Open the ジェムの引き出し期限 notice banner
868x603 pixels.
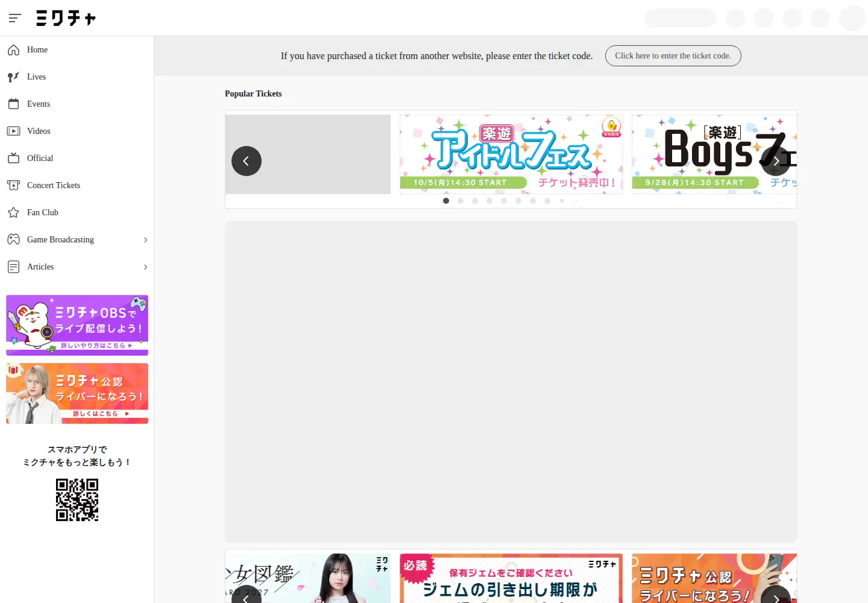coord(511,578)
